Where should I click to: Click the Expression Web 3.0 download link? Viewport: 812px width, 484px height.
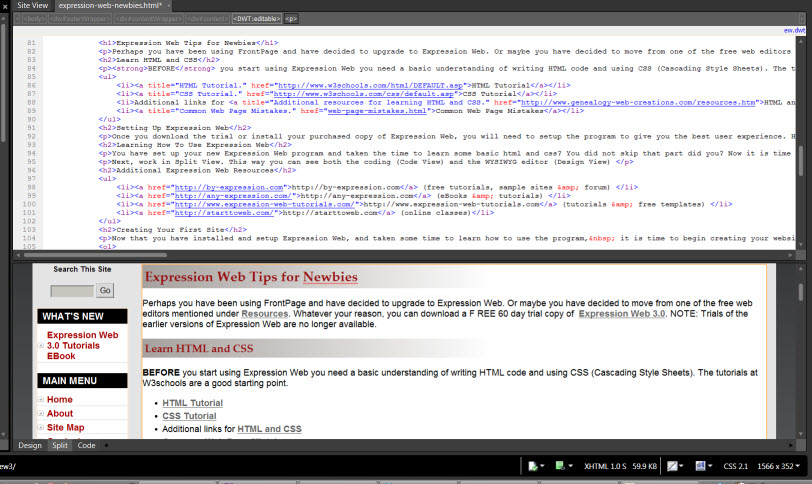(621, 314)
